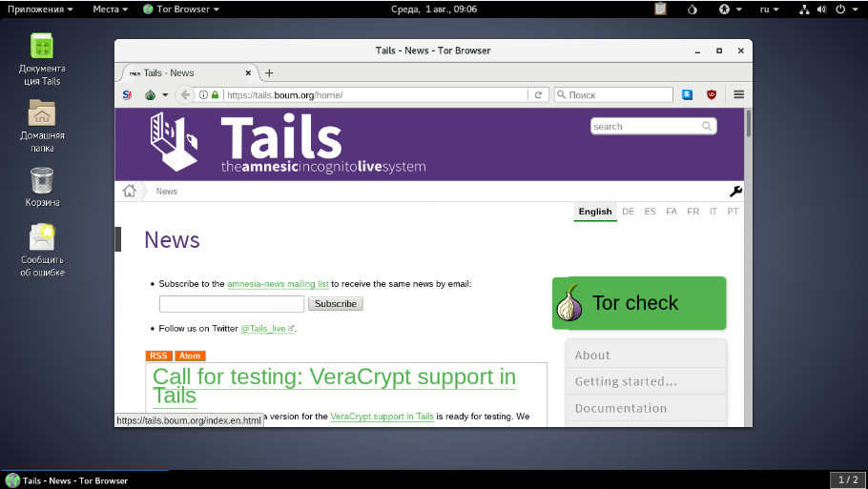Screen dimensions: 868x489
Task: Open the browser hamburger menu
Action: (738, 94)
